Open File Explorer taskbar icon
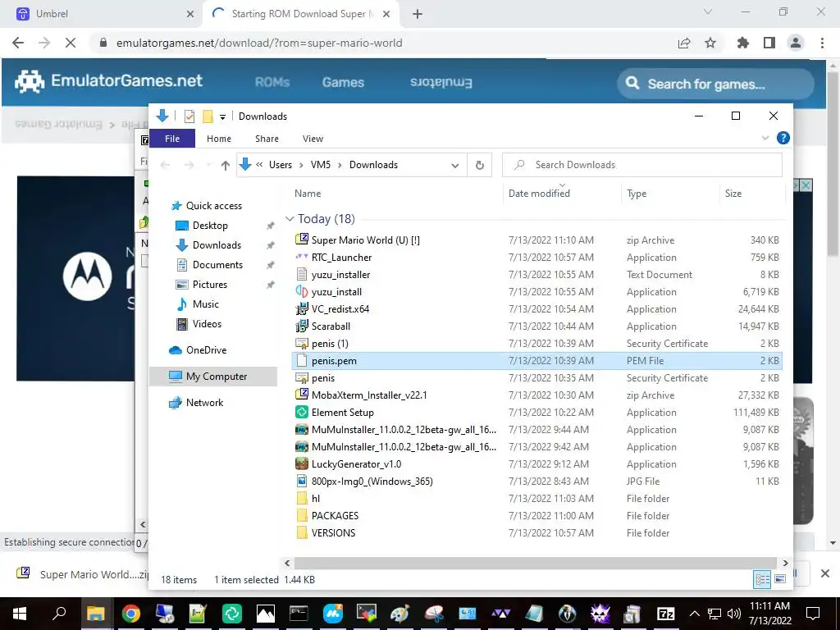This screenshot has height=630, width=840. [97, 614]
